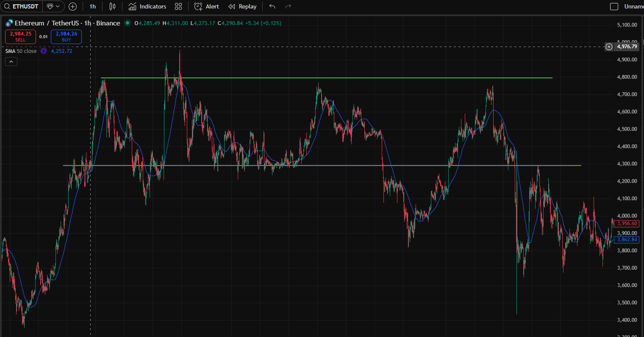
Task: Undo the last chart action
Action: [272, 6]
